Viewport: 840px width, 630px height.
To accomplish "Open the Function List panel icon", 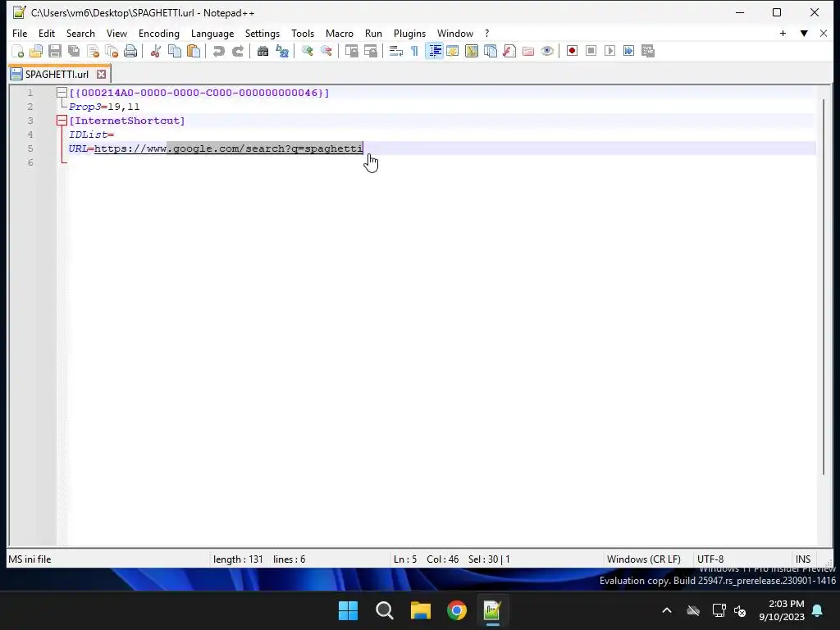I will pyautogui.click(x=509, y=51).
